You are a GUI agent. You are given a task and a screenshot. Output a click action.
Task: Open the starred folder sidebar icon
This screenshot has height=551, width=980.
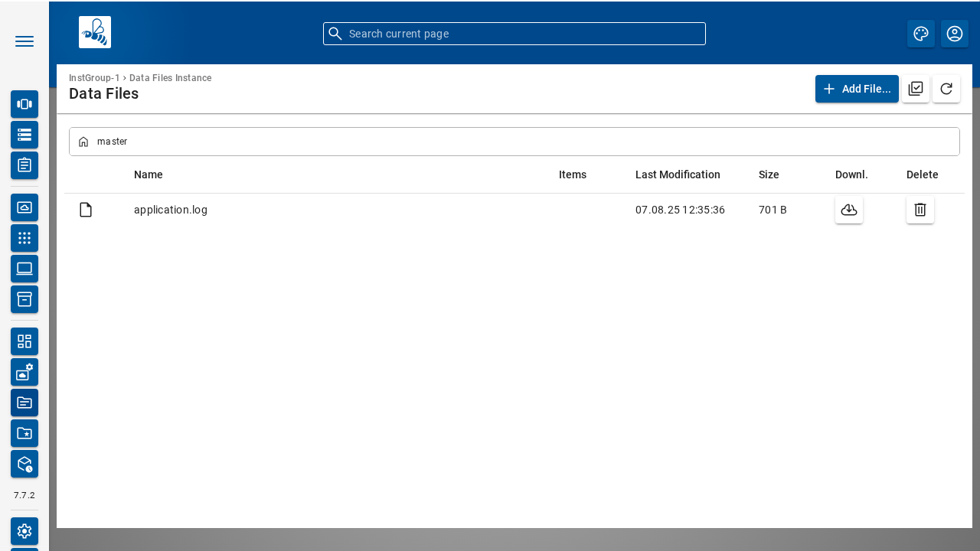point(24,433)
